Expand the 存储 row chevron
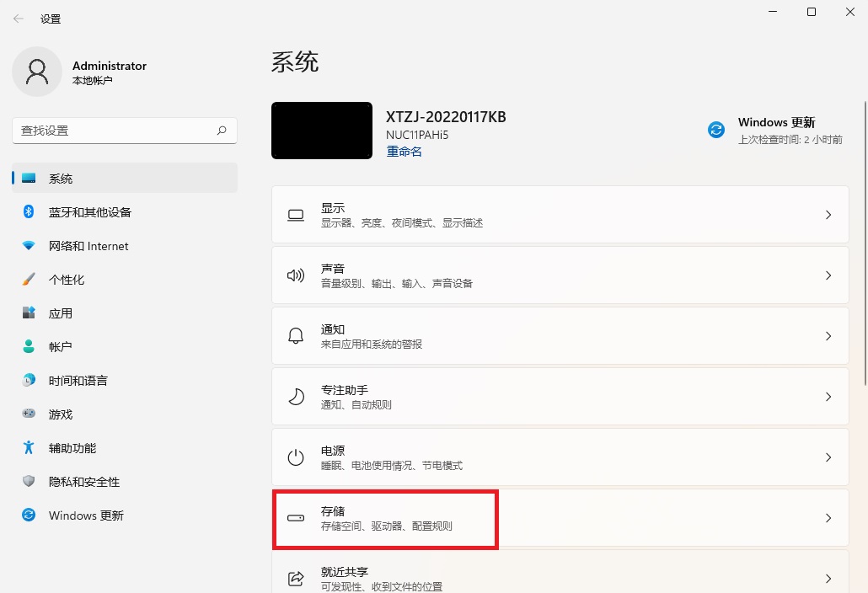This screenshot has height=593, width=868. pos(829,518)
